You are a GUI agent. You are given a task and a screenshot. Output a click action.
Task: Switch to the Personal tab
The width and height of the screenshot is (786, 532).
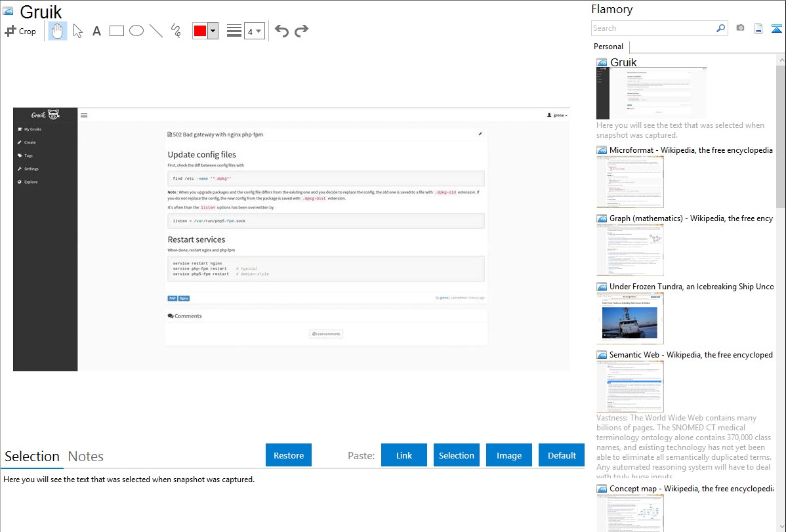click(609, 46)
